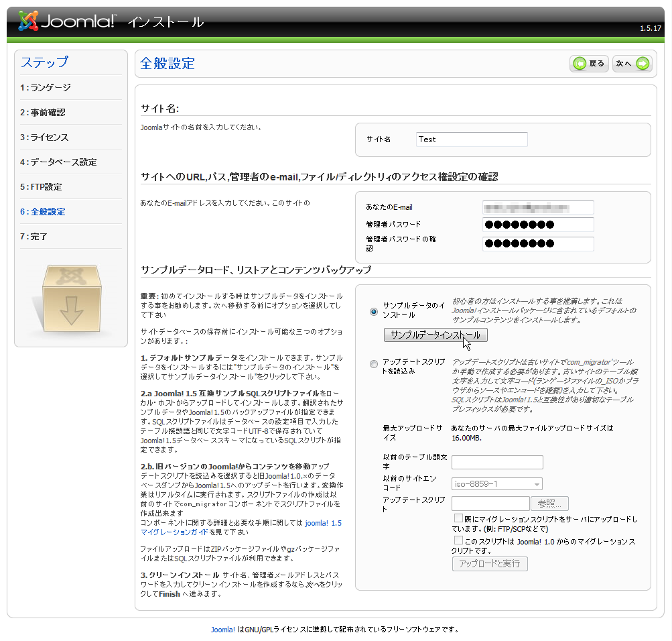This screenshot has height=641, width=672.
Task: Click the 1.5.17 version number text
Action: (x=651, y=28)
